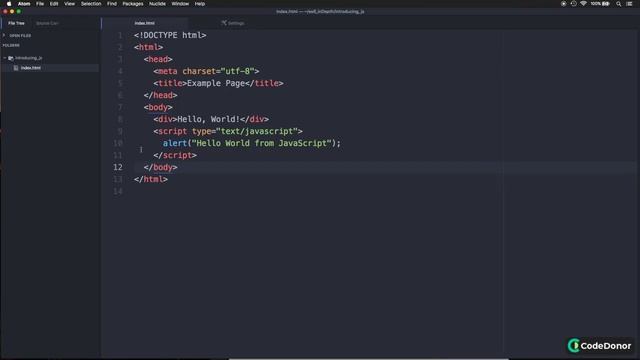Viewport: 640px width, 360px height.
Task: Collapse the Introducing_js folder
Action: 5,58
